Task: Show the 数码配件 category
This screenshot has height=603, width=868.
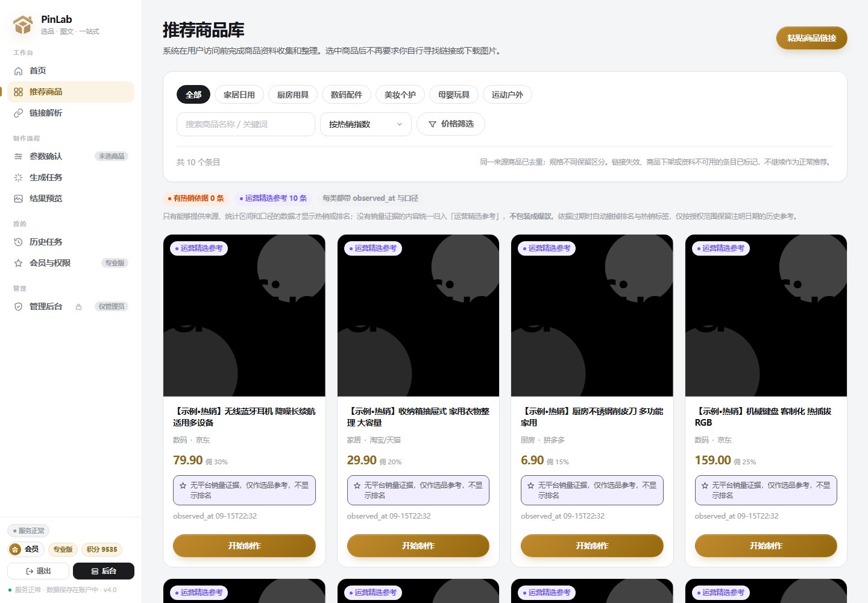Action: 347,95
